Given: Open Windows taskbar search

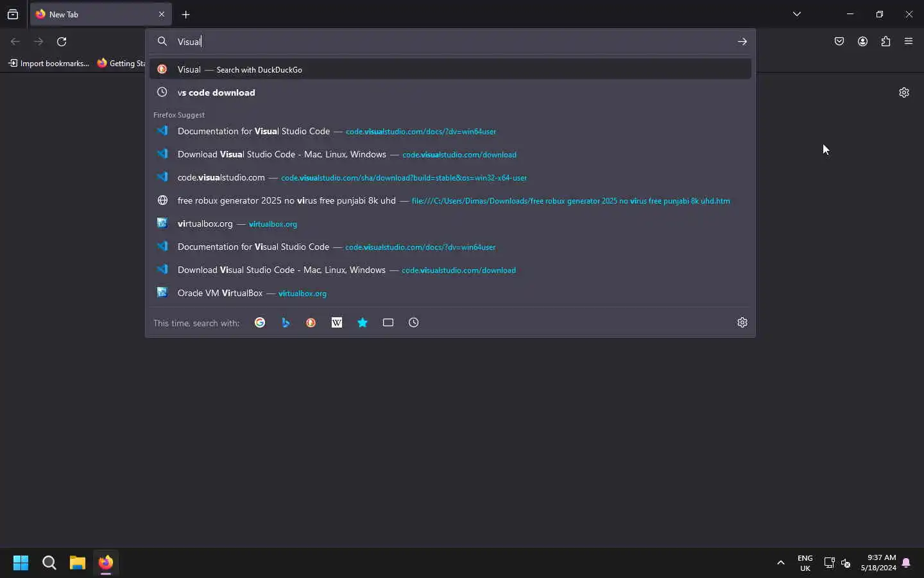Looking at the screenshot, I should point(49,563).
